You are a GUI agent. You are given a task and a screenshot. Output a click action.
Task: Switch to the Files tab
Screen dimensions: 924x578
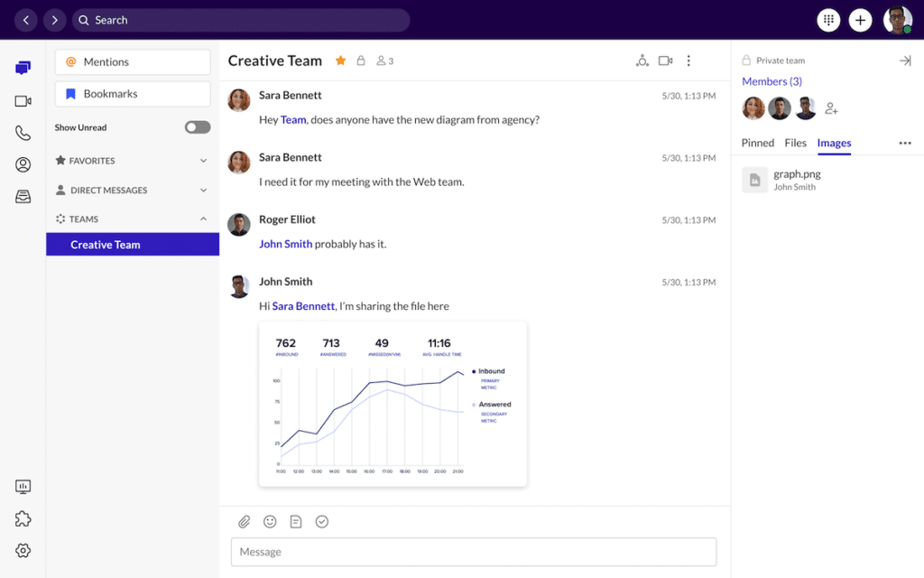pos(795,143)
